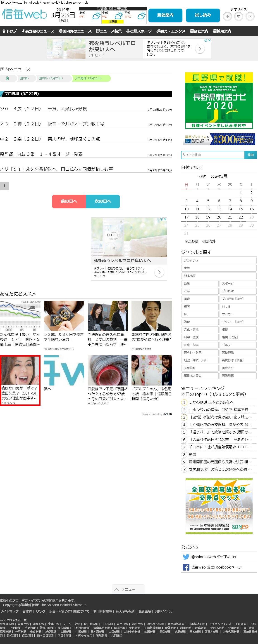Pick March 15 in the calendar
Viewport: 258px width, 644px height.
point(241,209)
